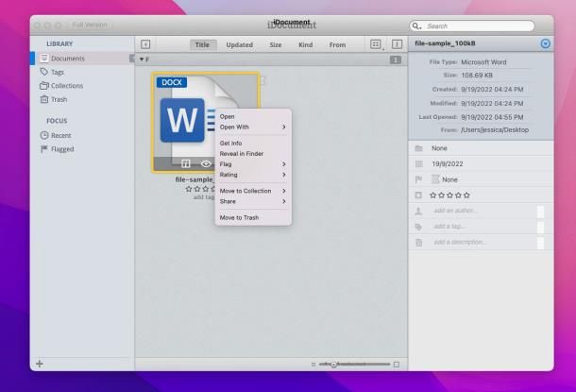
Task: Expand Open With submenu
Action: (253, 127)
